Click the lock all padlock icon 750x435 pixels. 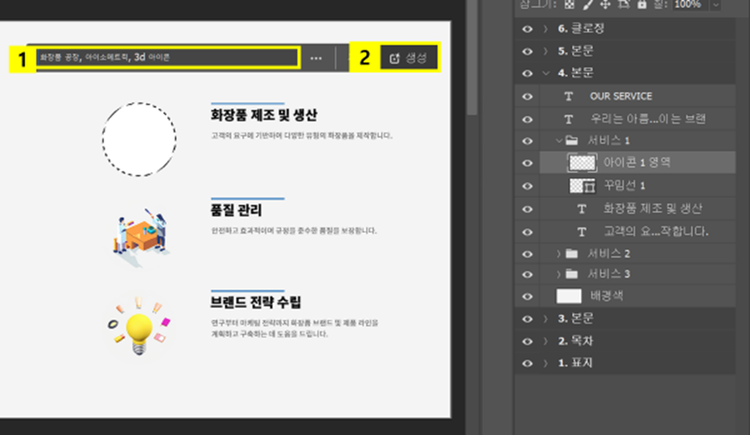tap(642, 4)
